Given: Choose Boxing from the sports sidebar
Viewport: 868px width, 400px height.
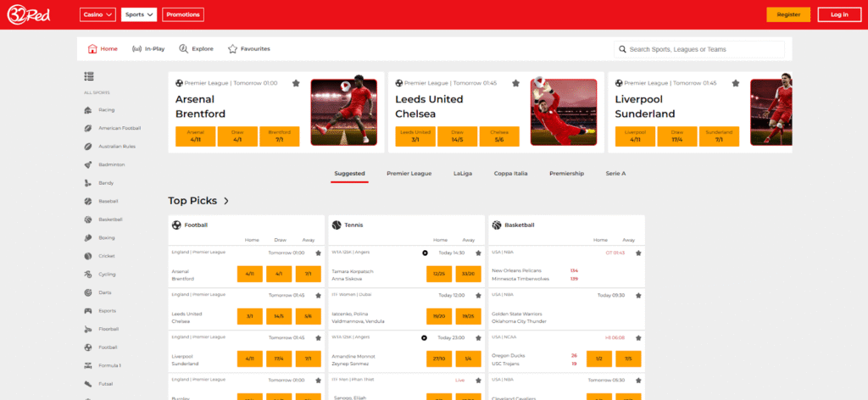Looking at the screenshot, I should (x=106, y=237).
